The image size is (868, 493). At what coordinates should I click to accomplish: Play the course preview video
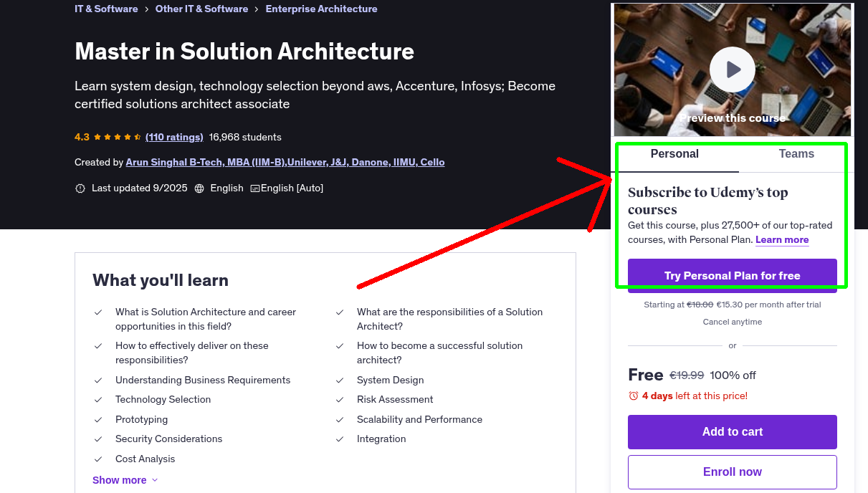point(732,70)
